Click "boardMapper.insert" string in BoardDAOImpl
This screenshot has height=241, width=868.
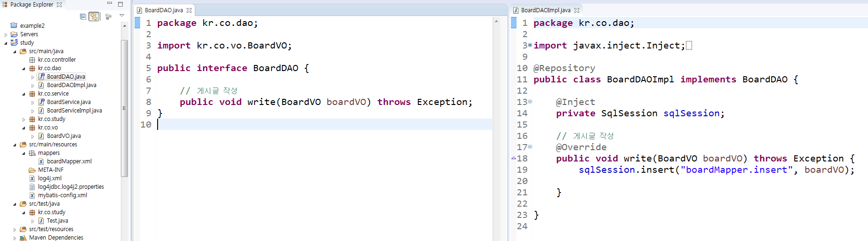coord(737,170)
